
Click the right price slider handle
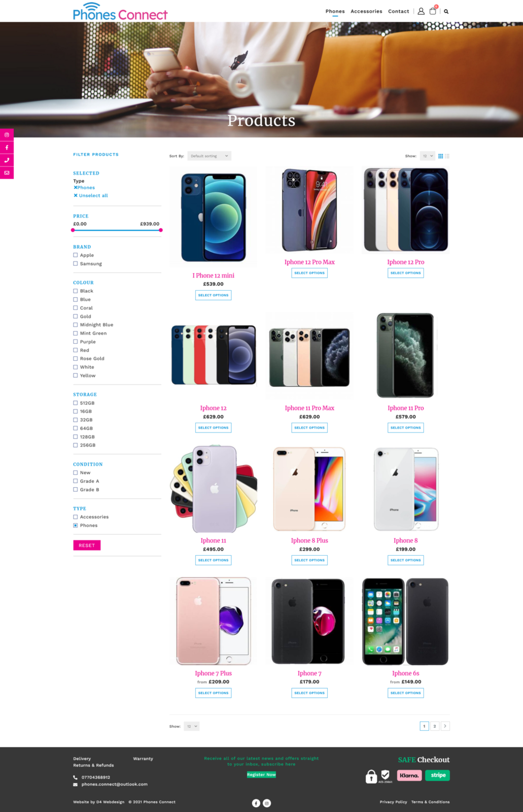point(161,230)
